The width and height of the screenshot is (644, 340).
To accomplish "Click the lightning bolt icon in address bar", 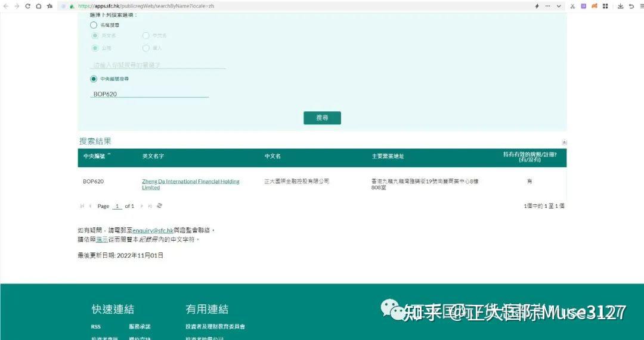I will coord(537,6).
